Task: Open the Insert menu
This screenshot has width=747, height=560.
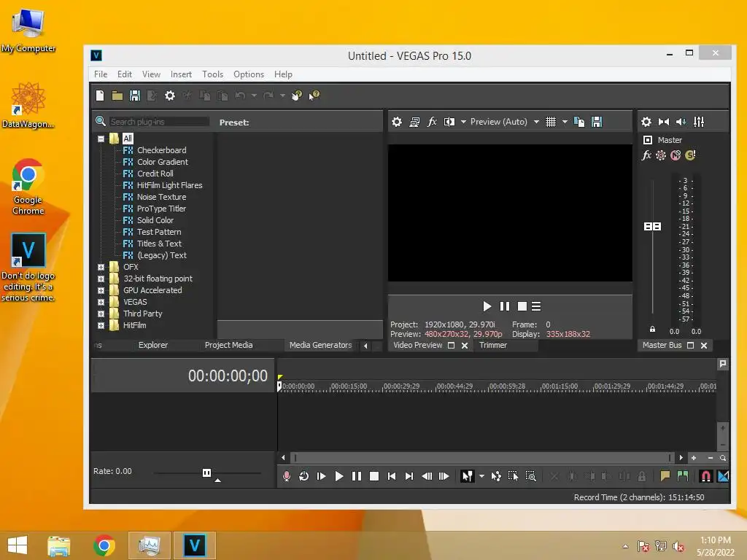Action: click(181, 74)
